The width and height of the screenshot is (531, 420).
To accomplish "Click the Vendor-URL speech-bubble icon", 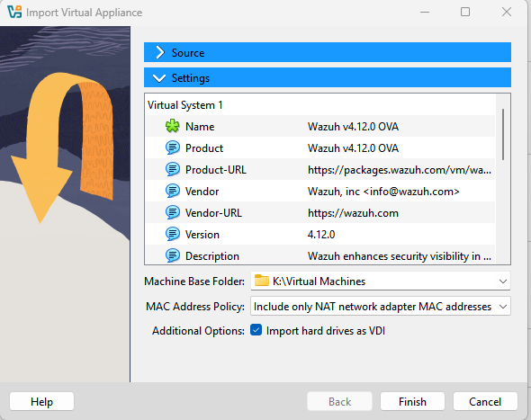I will tap(173, 213).
